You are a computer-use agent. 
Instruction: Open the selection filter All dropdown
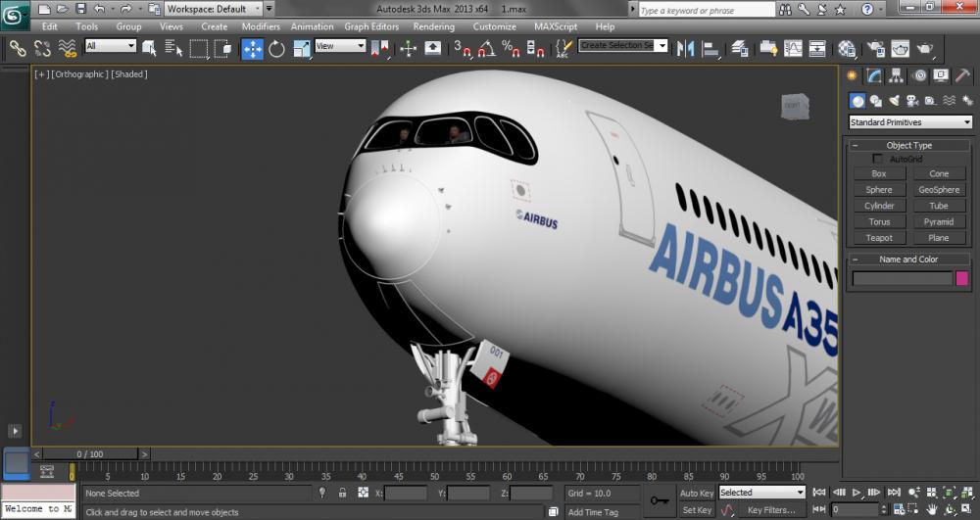tap(111, 46)
